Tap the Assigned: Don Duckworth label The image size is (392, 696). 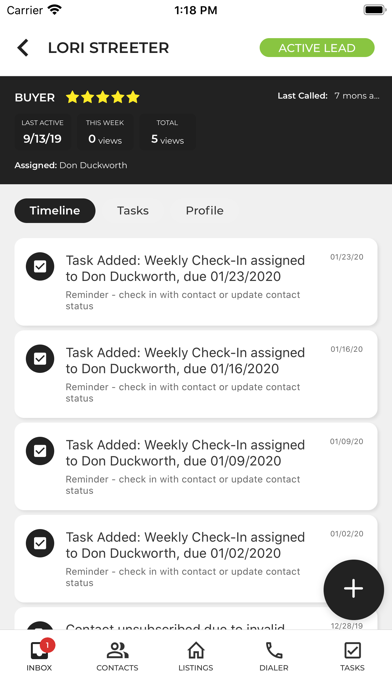tap(71, 165)
